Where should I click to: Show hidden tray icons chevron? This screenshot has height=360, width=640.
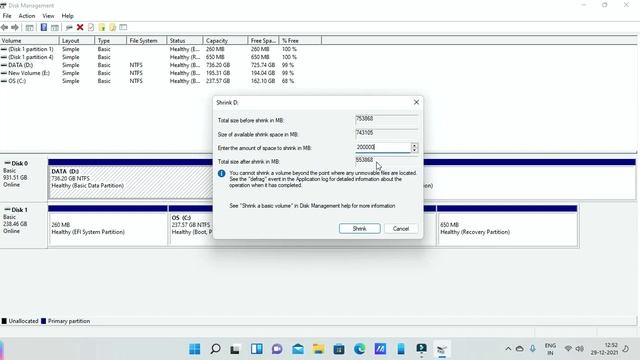click(x=508, y=349)
